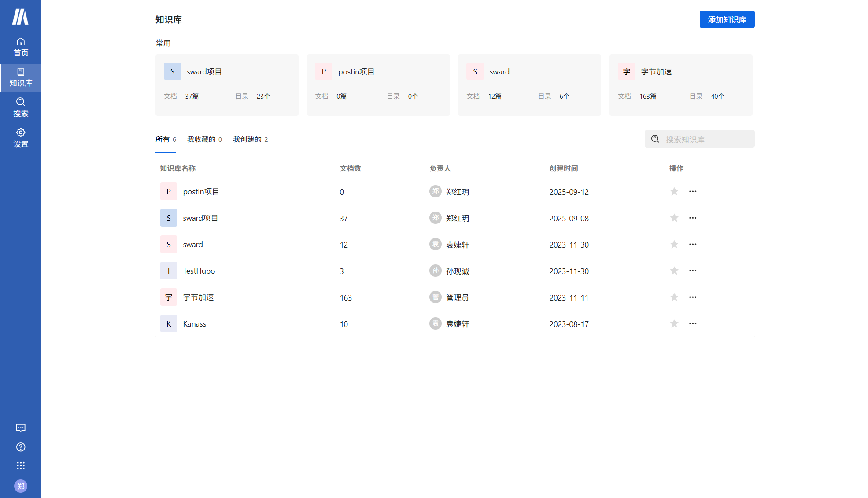Open sward项目 in the table list
The height and width of the screenshot is (498, 868).
(x=200, y=218)
